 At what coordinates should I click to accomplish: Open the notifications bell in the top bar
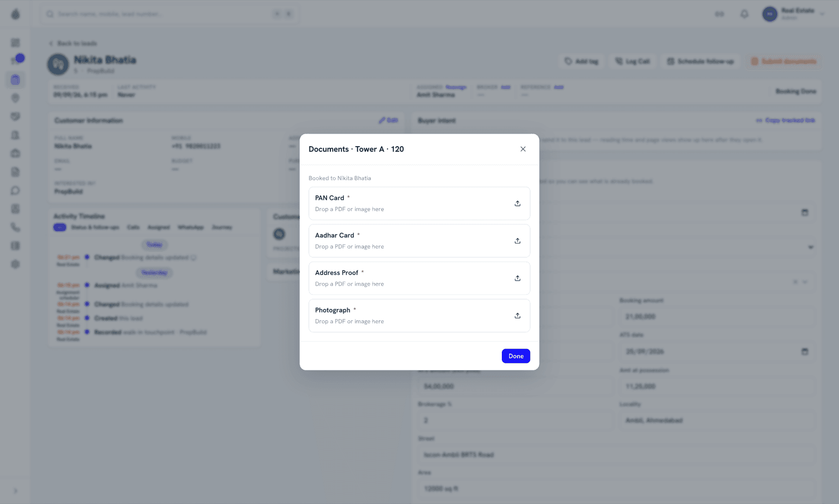point(744,14)
